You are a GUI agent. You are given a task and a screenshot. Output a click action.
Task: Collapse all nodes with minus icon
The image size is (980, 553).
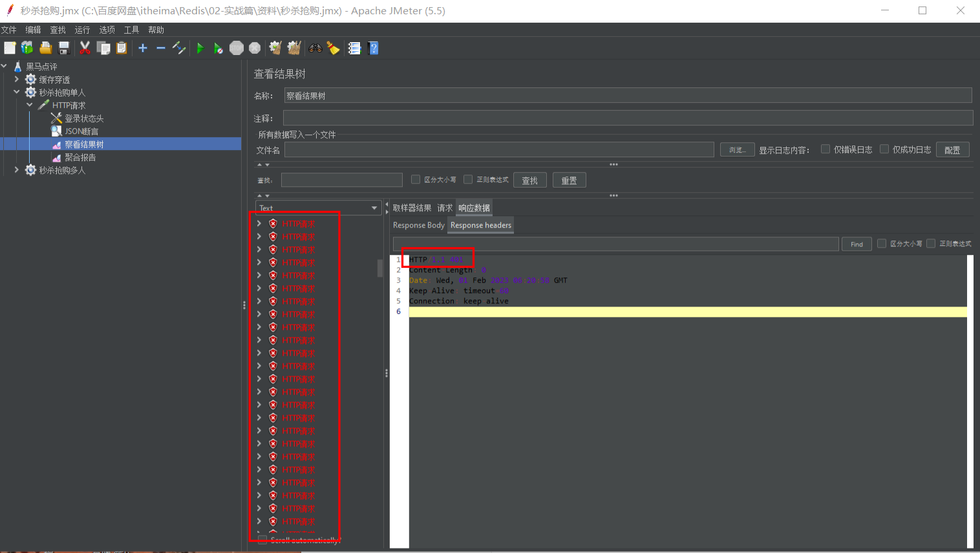pyautogui.click(x=161, y=48)
